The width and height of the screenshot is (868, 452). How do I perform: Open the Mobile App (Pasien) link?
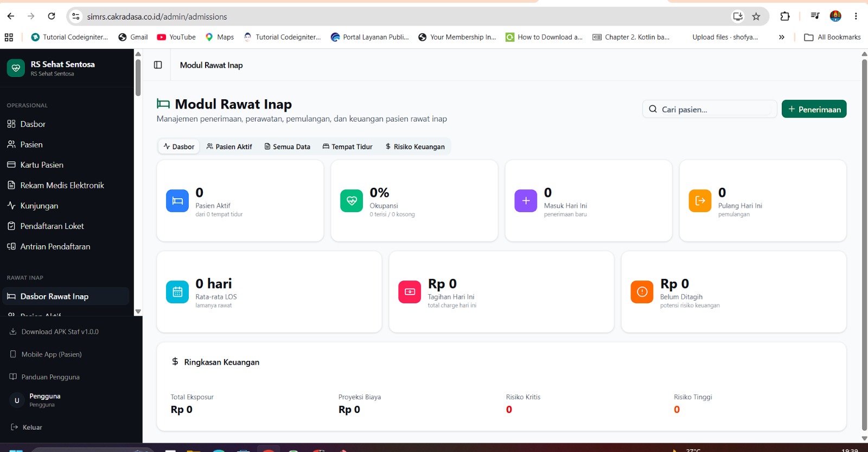pos(46,354)
